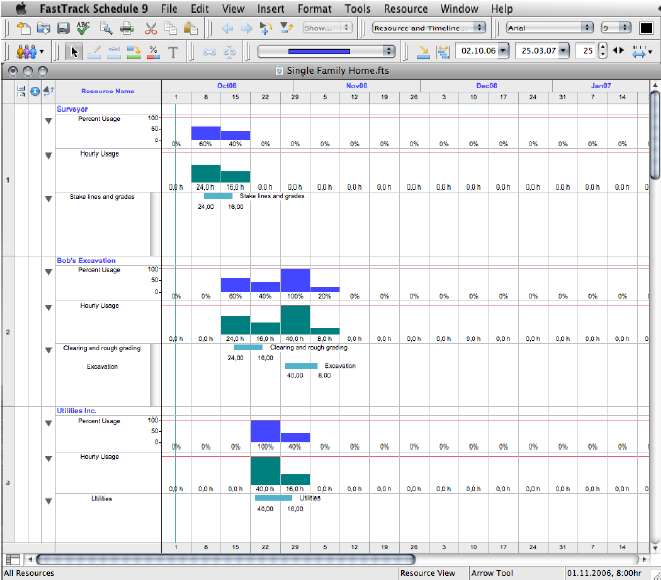Collapse the Utilities task row triangle

(x=48, y=501)
